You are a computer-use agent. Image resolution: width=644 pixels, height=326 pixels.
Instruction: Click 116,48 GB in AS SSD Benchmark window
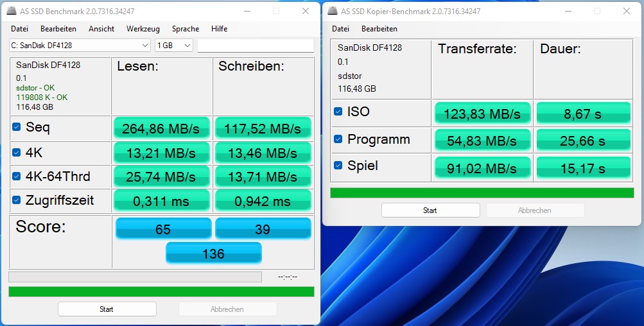35,107
